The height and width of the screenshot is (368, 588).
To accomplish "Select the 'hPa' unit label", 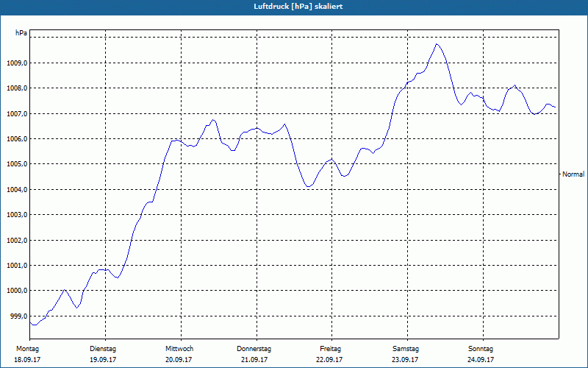I will [21, 33].
